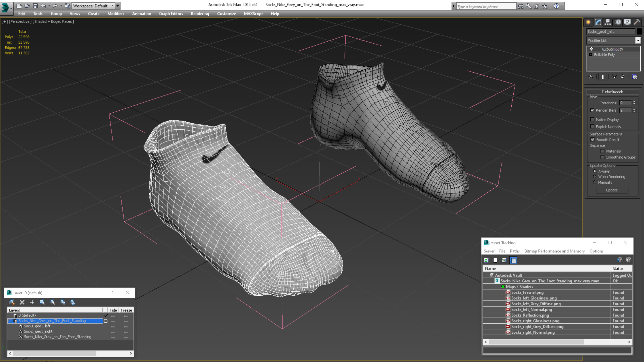
Task: Click the object color swatch next to Socks_geo1_left
Action: [x=639, y=32]
